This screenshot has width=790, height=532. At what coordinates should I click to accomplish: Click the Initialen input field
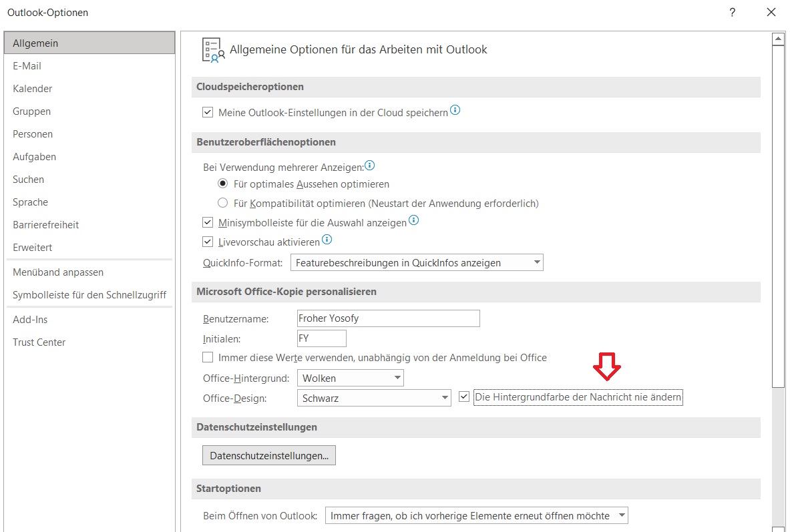click(321, 338)
